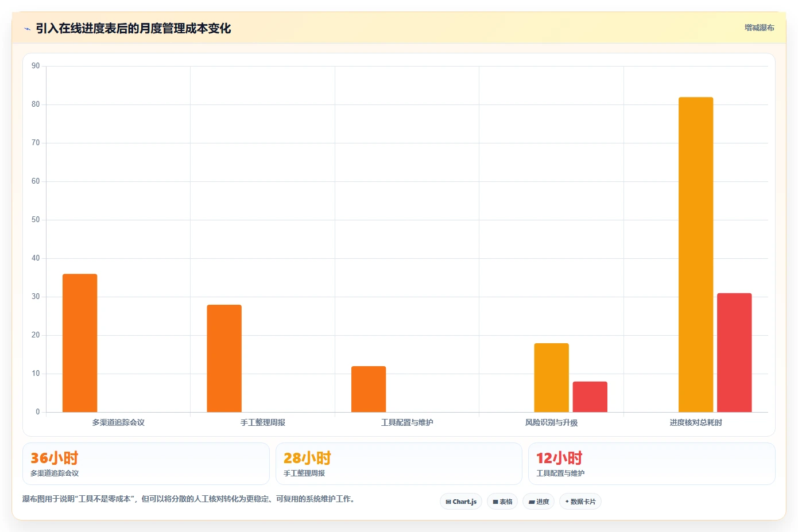Click the 28小时 value in the second card
The image size is (798, 532).
[307, 458]
